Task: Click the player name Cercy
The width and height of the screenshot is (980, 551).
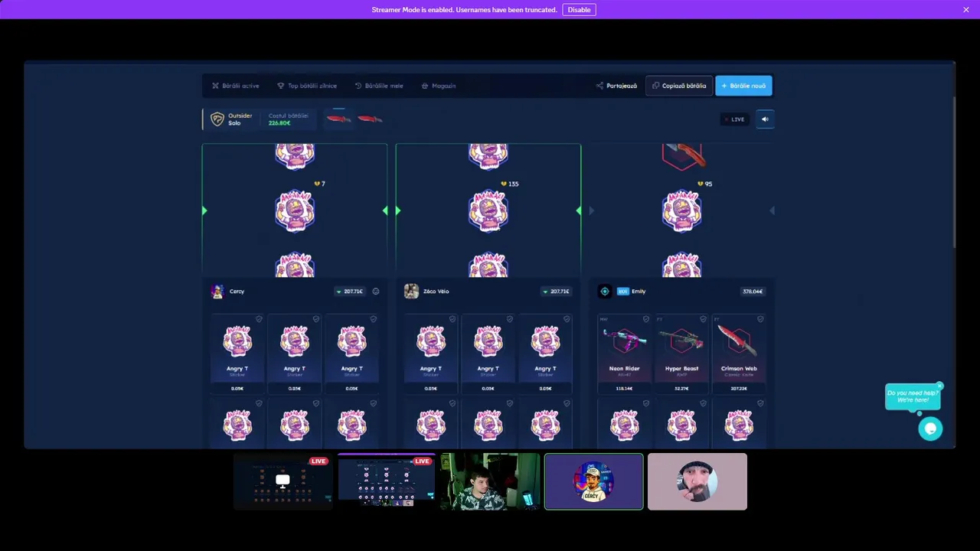Action: [237, 292]
